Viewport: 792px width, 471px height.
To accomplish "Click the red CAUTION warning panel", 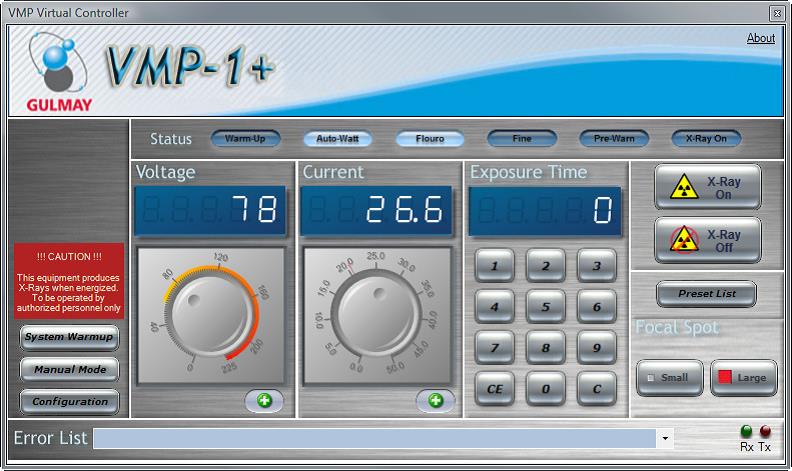I will pyautogui.click(x=69, y=281).
